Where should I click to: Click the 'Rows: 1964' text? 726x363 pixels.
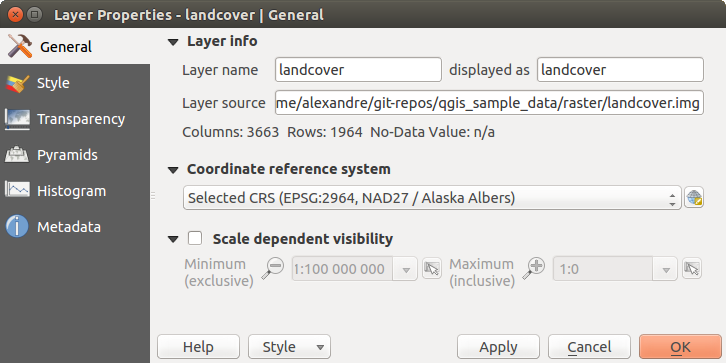(325, 132)
